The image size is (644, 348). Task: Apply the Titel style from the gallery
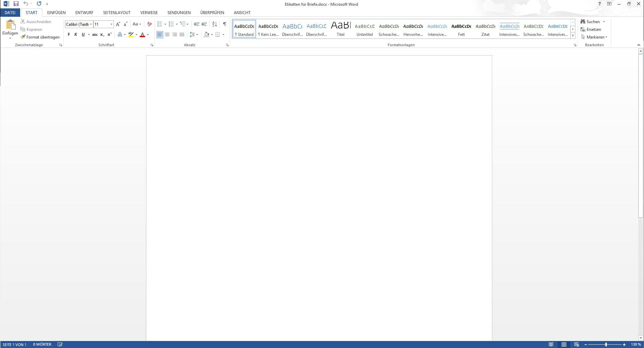(x=340, y=29)
